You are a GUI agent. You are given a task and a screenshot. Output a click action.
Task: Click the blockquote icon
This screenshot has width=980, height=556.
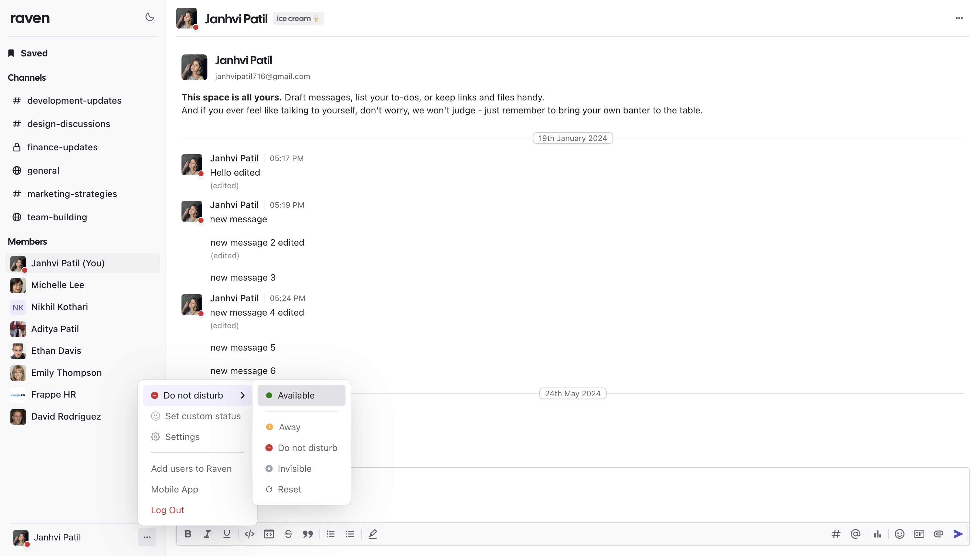click(x=308, y=534)
